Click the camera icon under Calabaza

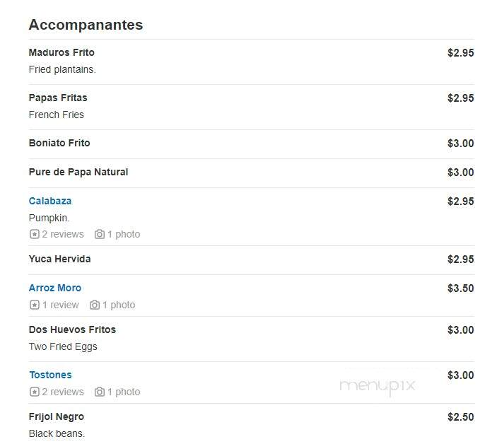(100, 234)
